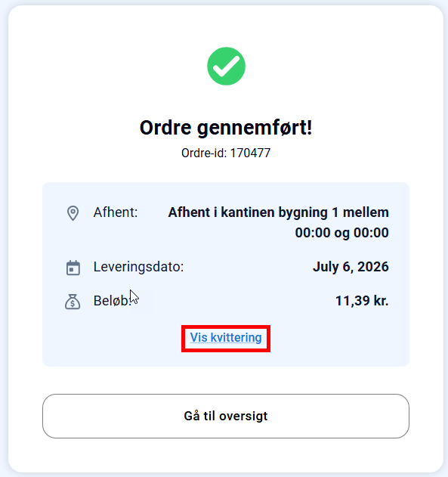
Task: Open the Vis kvittering receipt link
Action: click(x=226, y=338)
